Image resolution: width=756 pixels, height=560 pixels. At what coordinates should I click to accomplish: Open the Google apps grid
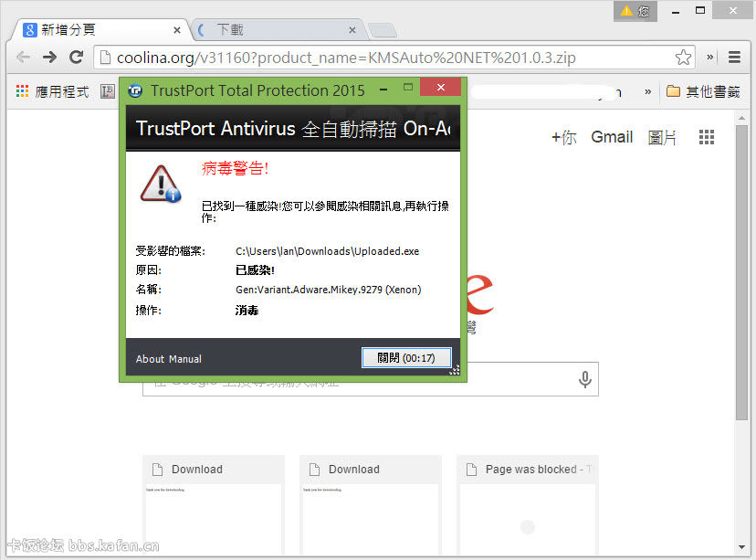click(x=706, y=137)
